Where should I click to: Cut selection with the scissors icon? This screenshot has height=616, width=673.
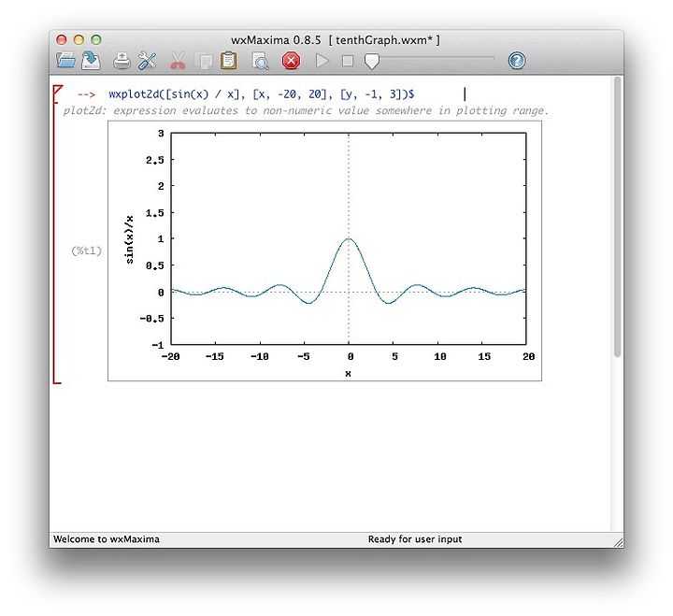[x=178, y=61]
